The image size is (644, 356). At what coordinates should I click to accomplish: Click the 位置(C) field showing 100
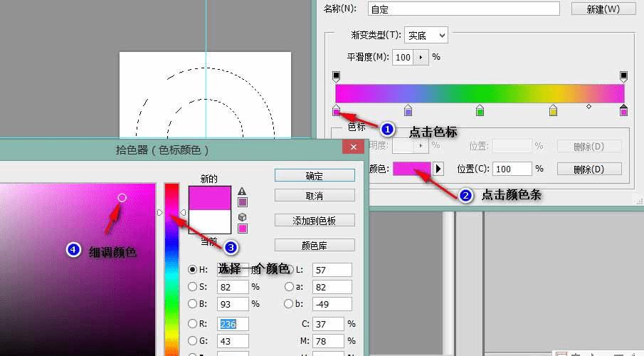pos(512,169)
